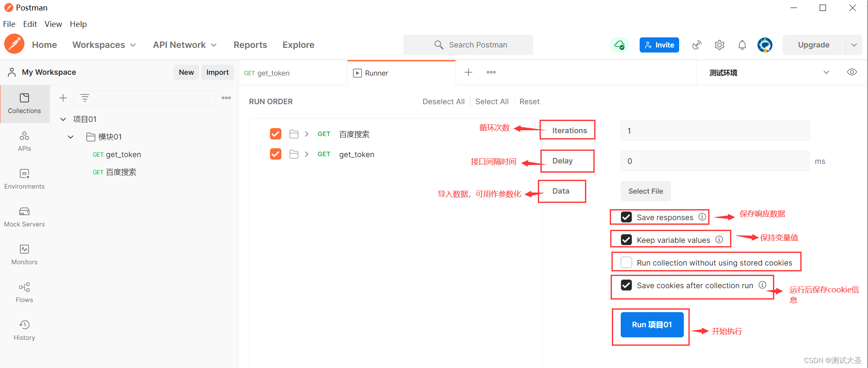868x368 pixels.
Task: Click folder icon in get_token run row
Action: pyautogui.click(x=294, y=154)
